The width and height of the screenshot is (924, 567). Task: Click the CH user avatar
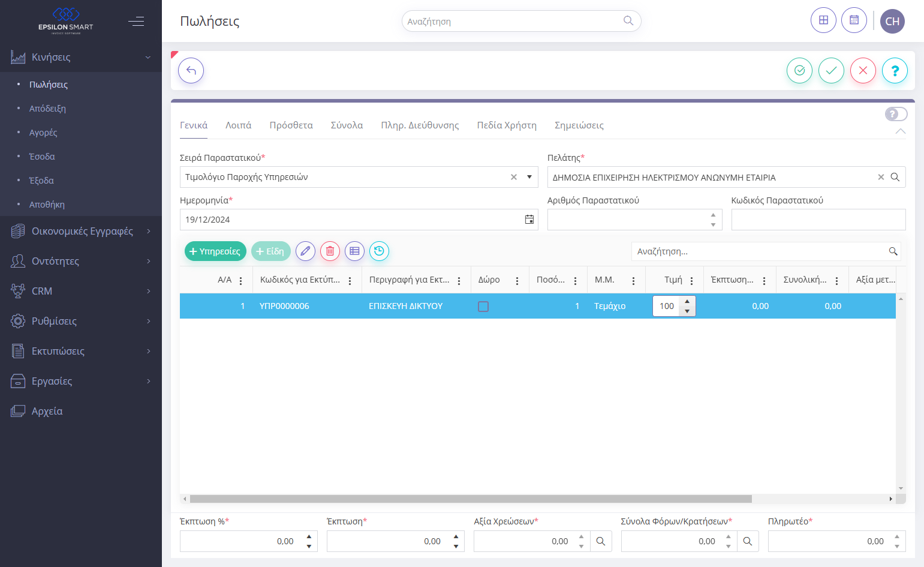click(892, 21)
